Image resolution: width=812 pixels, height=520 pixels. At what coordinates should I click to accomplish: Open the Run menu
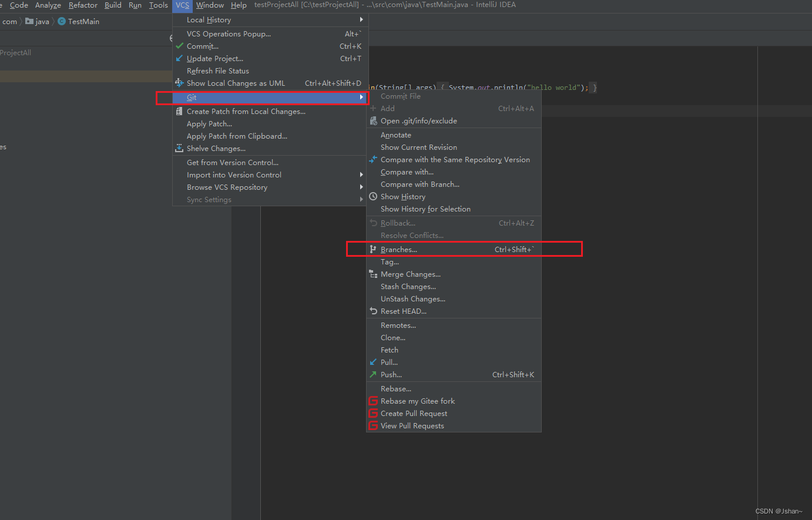[135, 5]
